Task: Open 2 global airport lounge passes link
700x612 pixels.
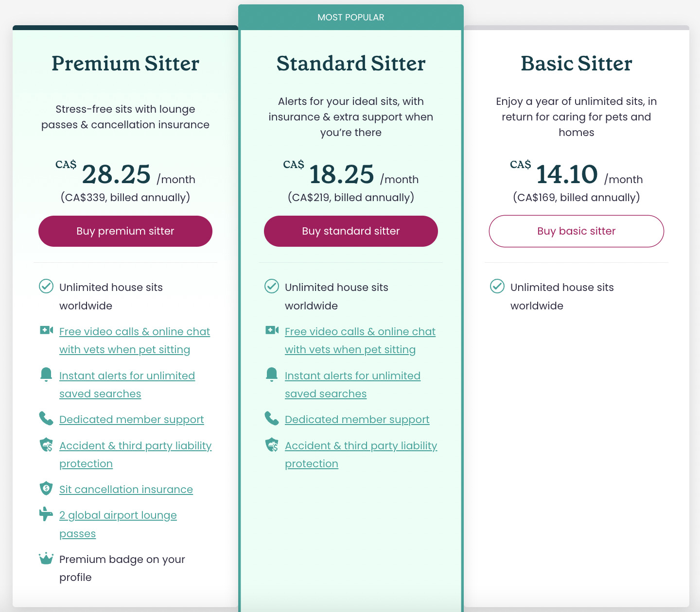Action: pyautogui.click(x=118, y=524)
